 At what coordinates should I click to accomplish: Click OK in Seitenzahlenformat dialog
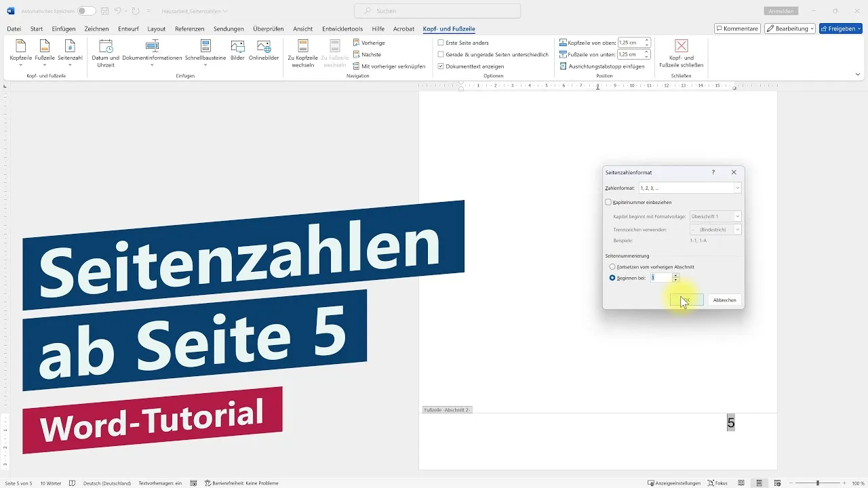pos(686,300)
